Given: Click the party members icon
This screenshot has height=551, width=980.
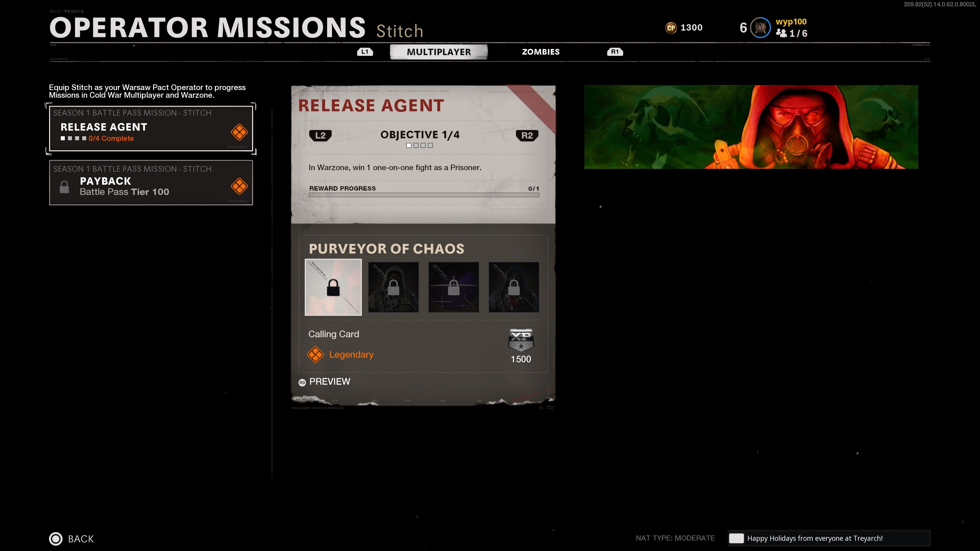Looking at the screenshot, I should pos(781,33).
